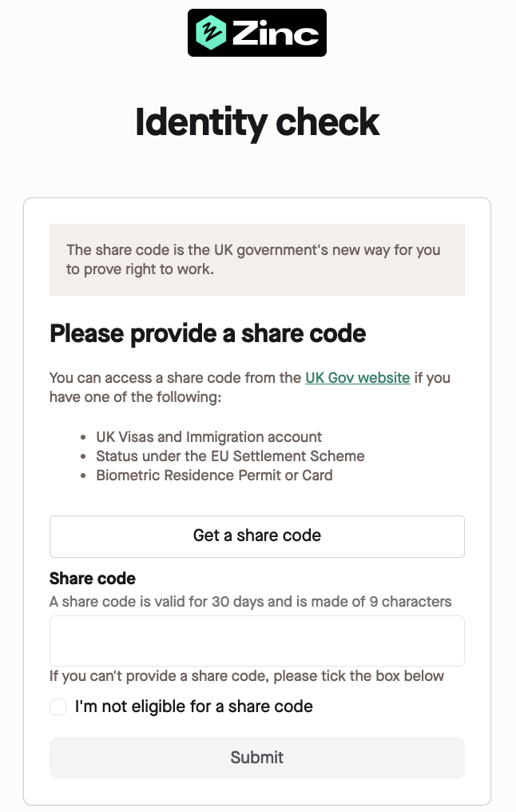Click the Zinc hexagon logo icon
The height and width of the screenshot is (812, 516).
pos(211,33)
